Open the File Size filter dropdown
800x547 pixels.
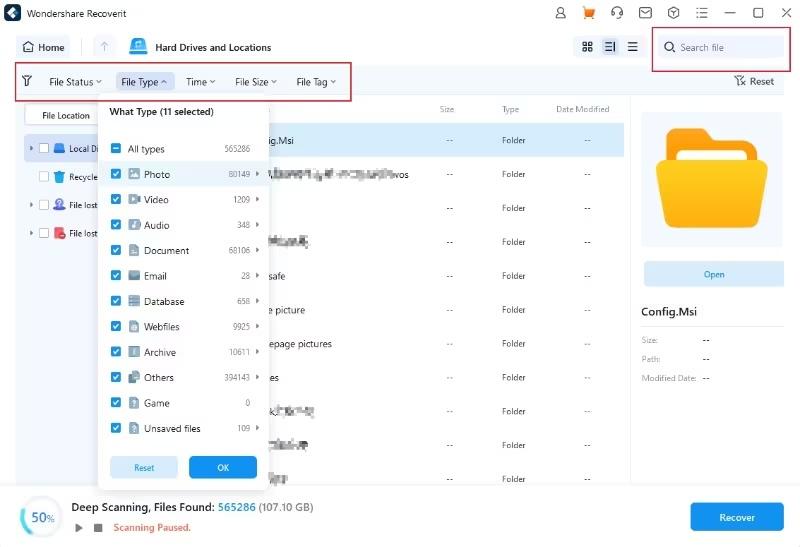pos(256,82)
